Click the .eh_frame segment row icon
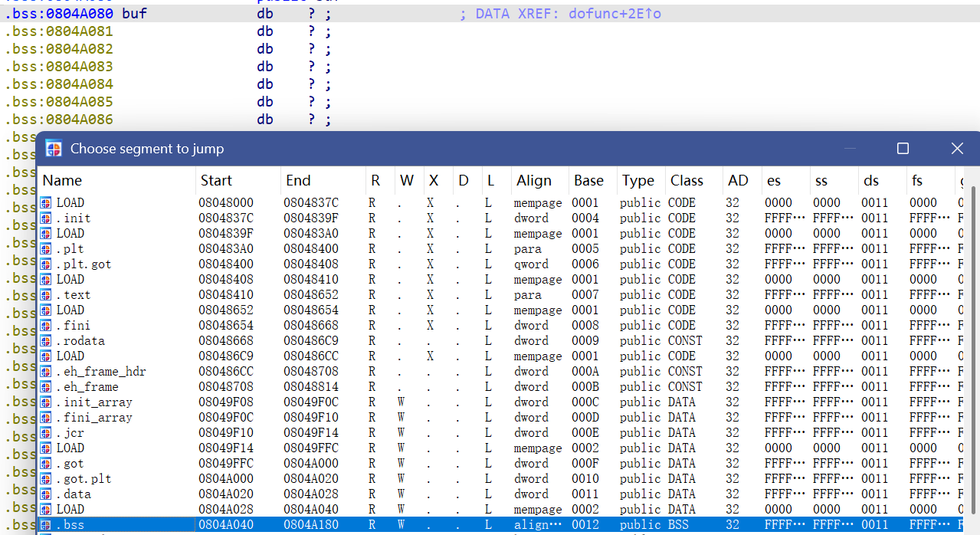980x535 pixels. [x=46, y=387]
